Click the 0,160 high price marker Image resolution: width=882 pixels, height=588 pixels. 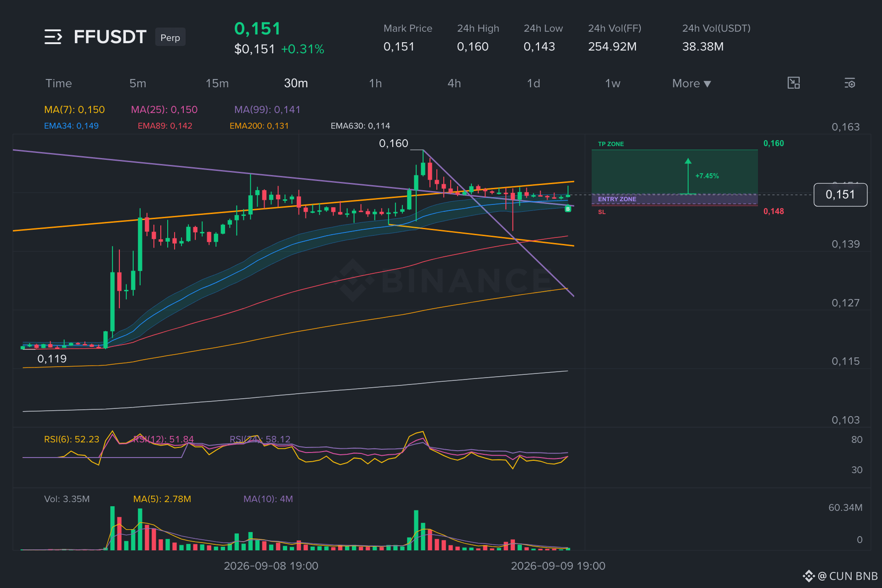[394, 143]
